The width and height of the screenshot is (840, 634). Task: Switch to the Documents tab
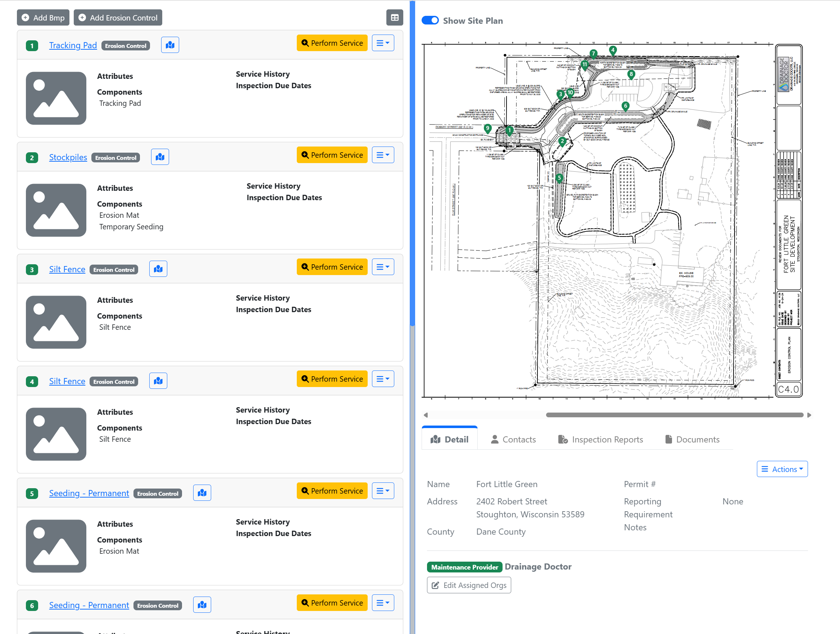[x=692, y=439]
